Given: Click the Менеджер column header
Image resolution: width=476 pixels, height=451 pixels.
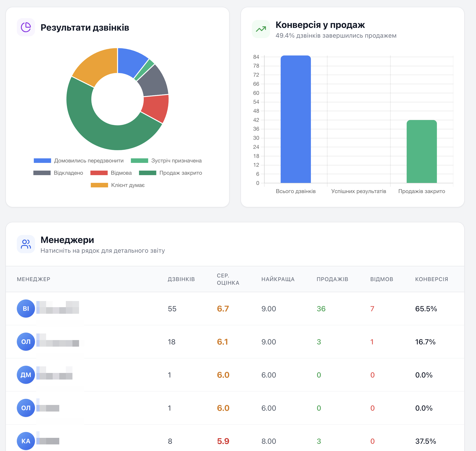Looking at the screenshot, I should click(33, 279).
